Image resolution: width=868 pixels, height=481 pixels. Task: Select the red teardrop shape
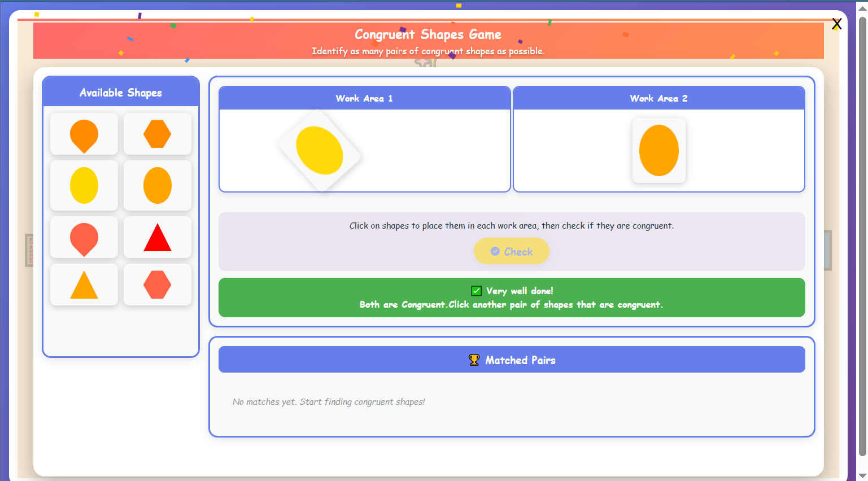pos(84,237)
